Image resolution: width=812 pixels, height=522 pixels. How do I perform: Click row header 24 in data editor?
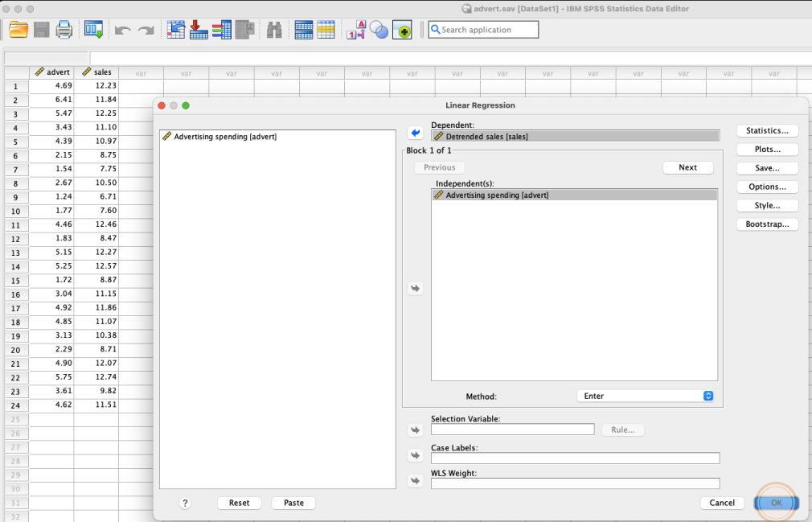click(17, 406)
